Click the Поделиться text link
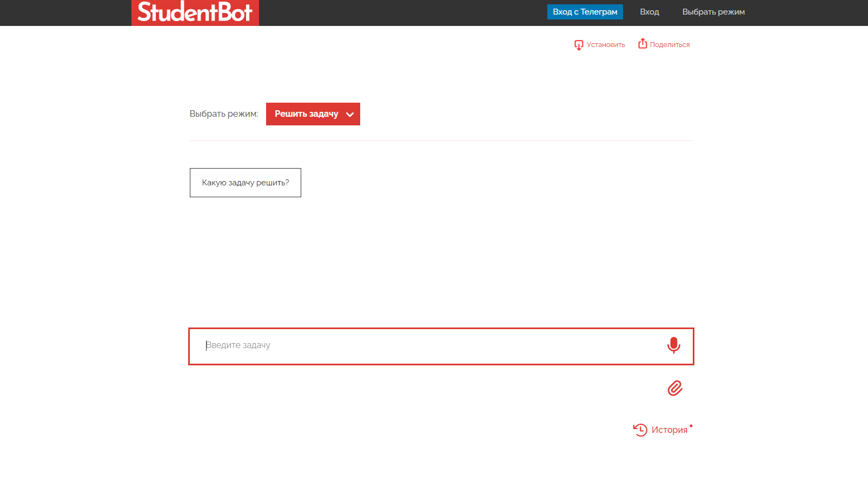The width and height of the screenshot is (868, 488). pyautogui.click(x=670, y=45)
